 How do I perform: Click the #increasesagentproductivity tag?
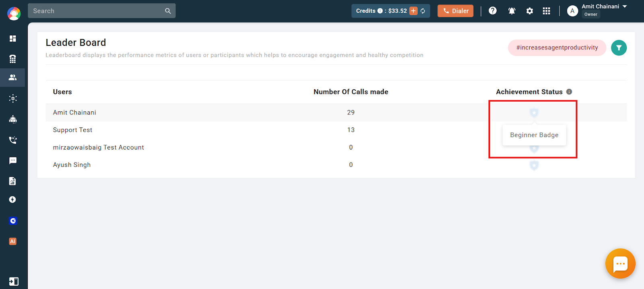tap(557, 47)
